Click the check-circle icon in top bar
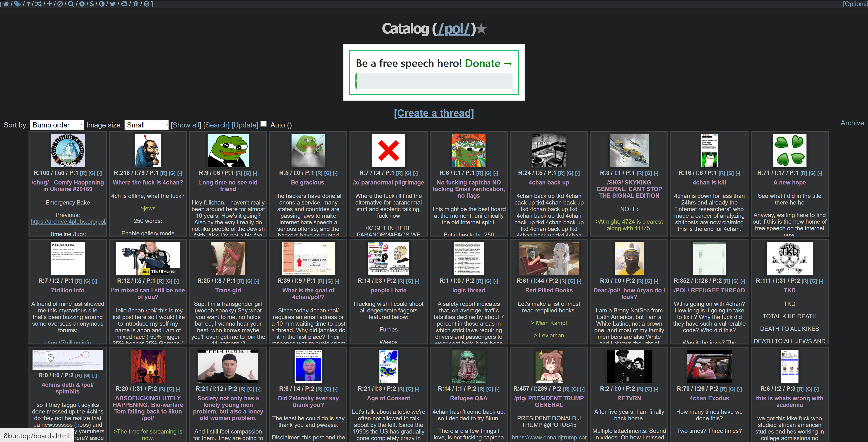 (147, 4)
